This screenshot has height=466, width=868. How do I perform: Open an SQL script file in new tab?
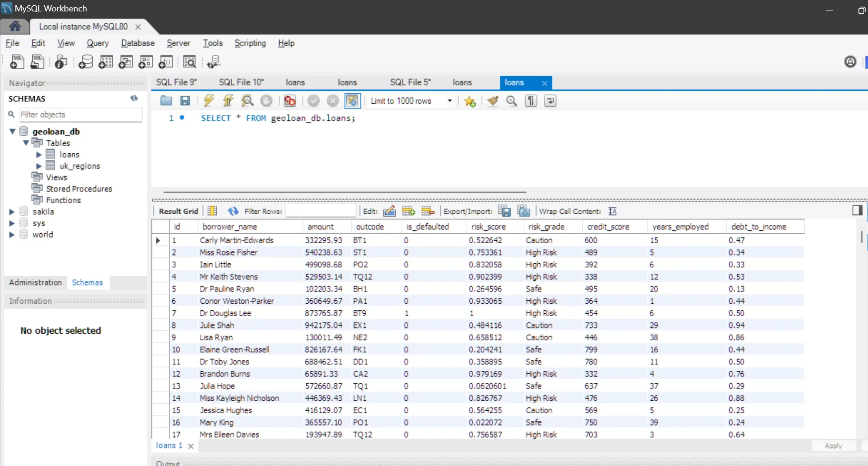tap(37, 62)
